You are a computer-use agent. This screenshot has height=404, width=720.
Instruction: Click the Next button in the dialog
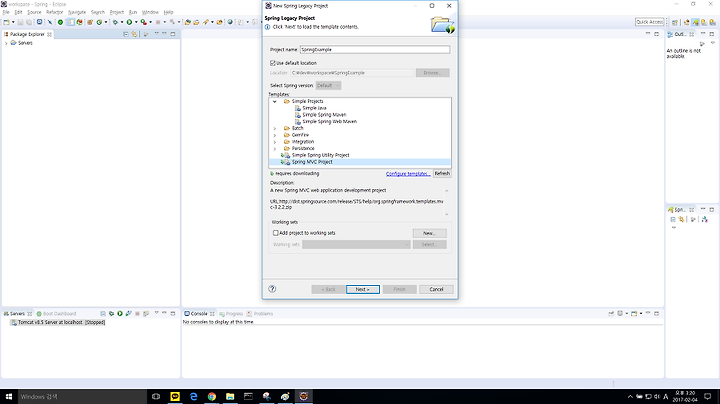(x=363, y=289)
